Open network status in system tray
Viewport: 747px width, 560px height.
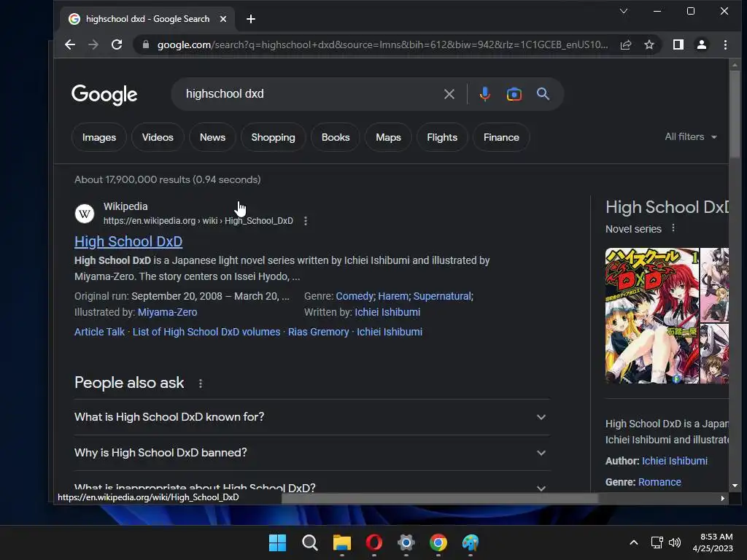pos(657,542)
